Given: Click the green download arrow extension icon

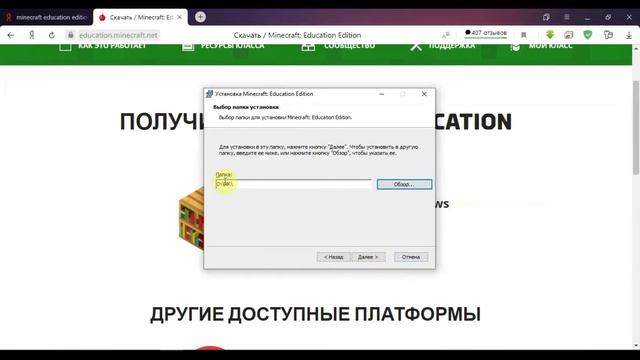Looking at the screenshot, I should point(550,35).
